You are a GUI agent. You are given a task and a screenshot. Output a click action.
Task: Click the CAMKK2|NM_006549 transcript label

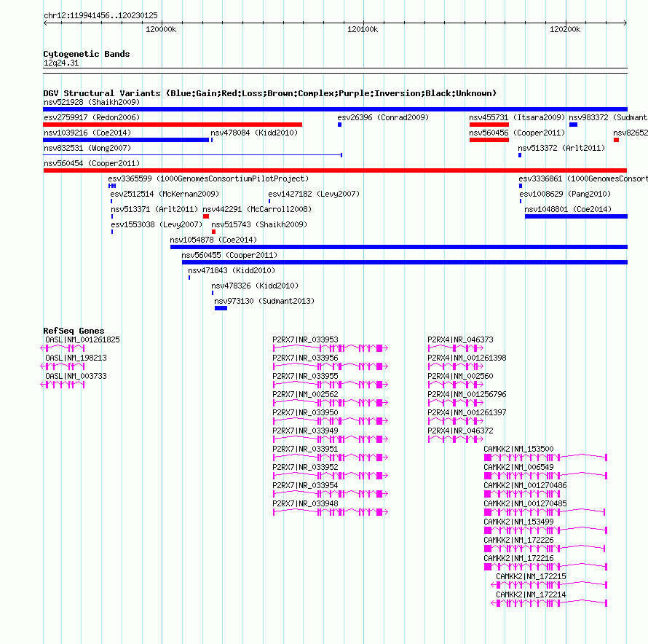518,467
